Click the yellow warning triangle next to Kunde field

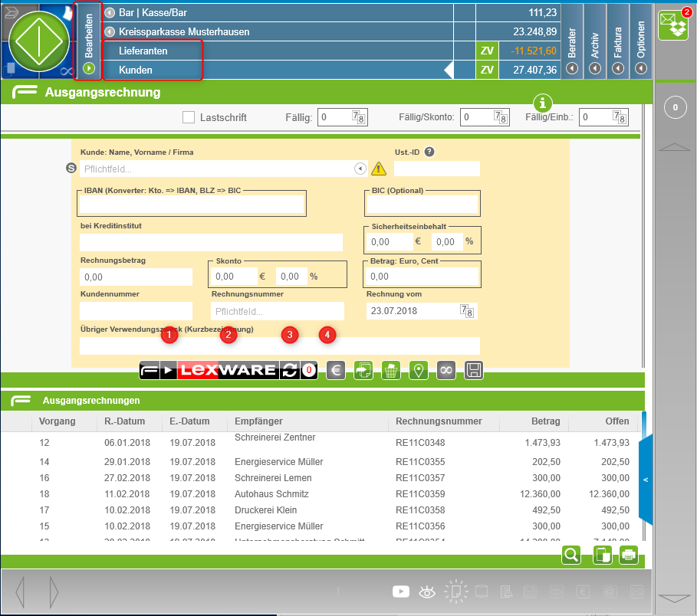pyautogui.click(x=378, y=169)
